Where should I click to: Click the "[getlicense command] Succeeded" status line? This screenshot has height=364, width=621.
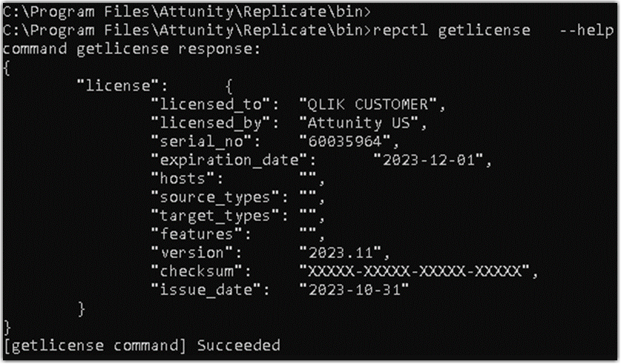(142, 345)
